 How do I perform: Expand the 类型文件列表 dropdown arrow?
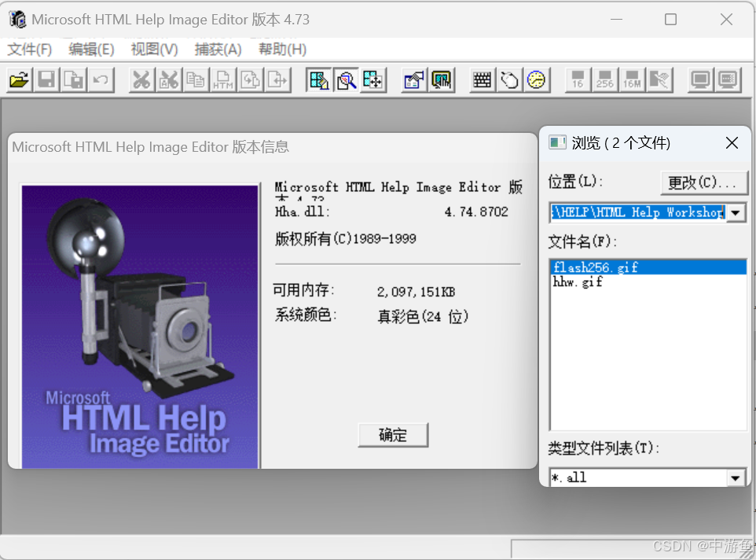point(736,478)
